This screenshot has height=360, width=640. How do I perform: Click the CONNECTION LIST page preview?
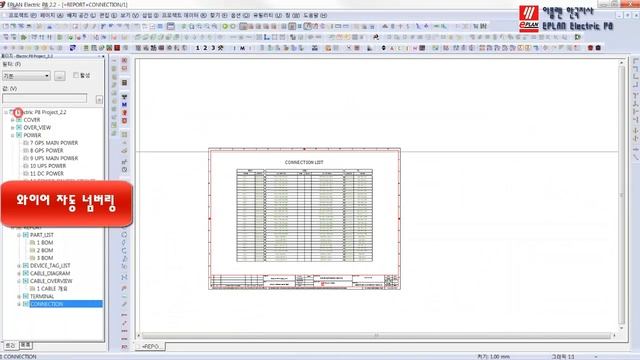304,219
